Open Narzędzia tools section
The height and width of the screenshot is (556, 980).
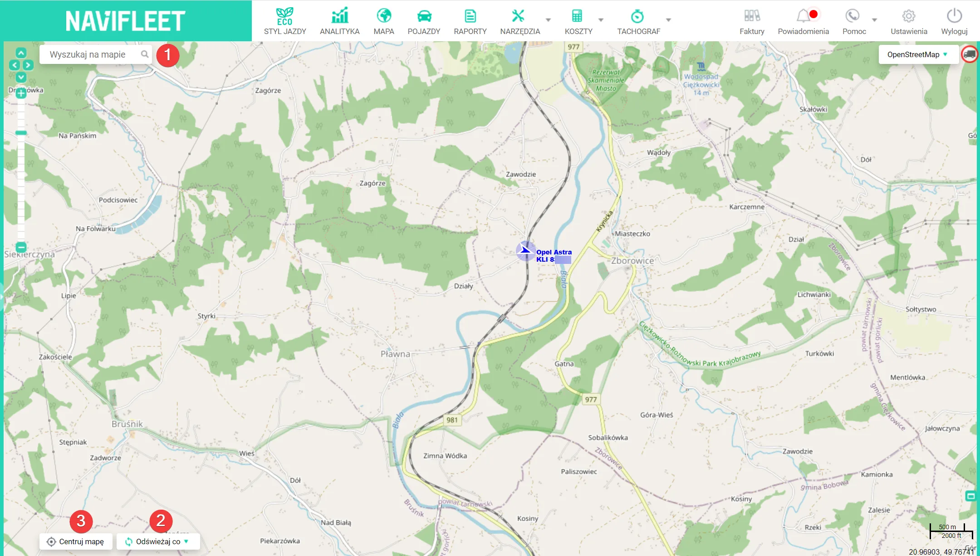tap(520, 21)
